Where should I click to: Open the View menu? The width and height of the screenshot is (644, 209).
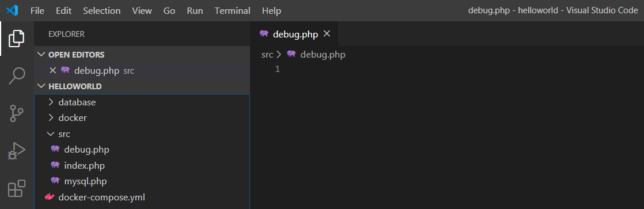click(x=142, y=11)
